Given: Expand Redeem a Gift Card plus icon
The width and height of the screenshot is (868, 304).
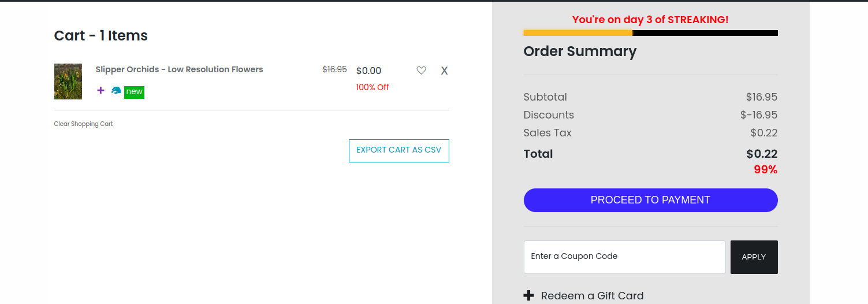Looking at the screenshot, I should pyautogui.click(x=528, y=295).
